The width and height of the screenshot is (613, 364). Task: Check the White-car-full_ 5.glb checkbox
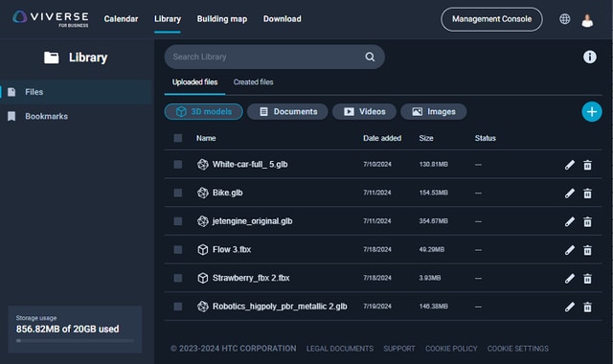(178, 164)
